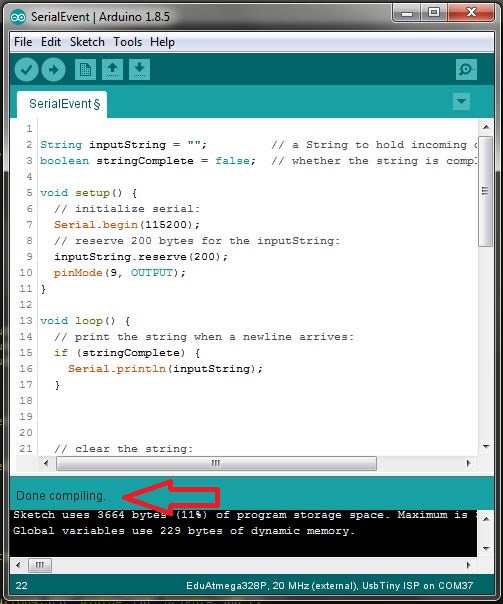Open a sketch with the up-arrow icon
This screenshot has height=604, width=503.
[x=112, y=70]
